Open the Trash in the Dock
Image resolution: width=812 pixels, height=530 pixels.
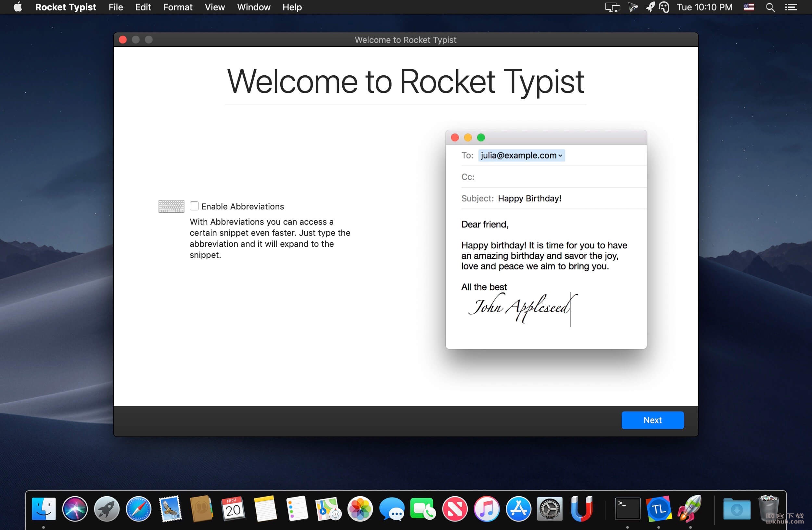tap(768, 509)
